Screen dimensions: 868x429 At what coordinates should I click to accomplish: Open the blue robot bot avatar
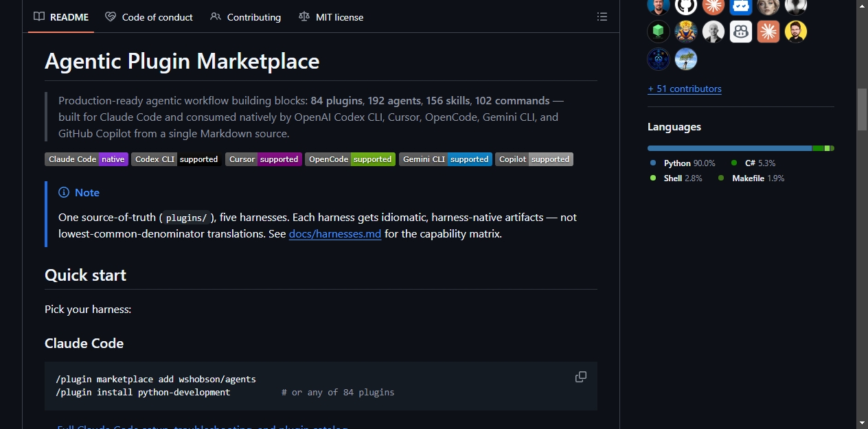[741, 5]
